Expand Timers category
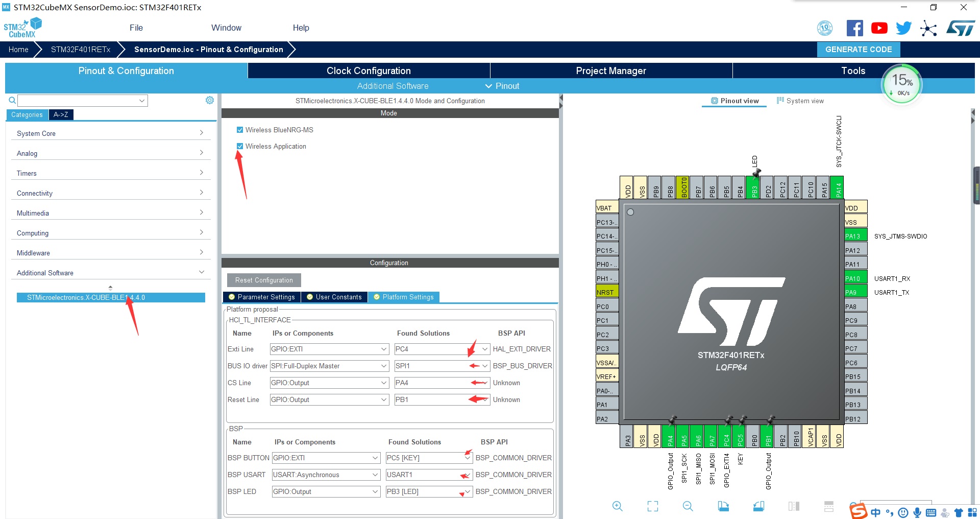This screenshot has width=980, height=519. (x=110, y=173)
